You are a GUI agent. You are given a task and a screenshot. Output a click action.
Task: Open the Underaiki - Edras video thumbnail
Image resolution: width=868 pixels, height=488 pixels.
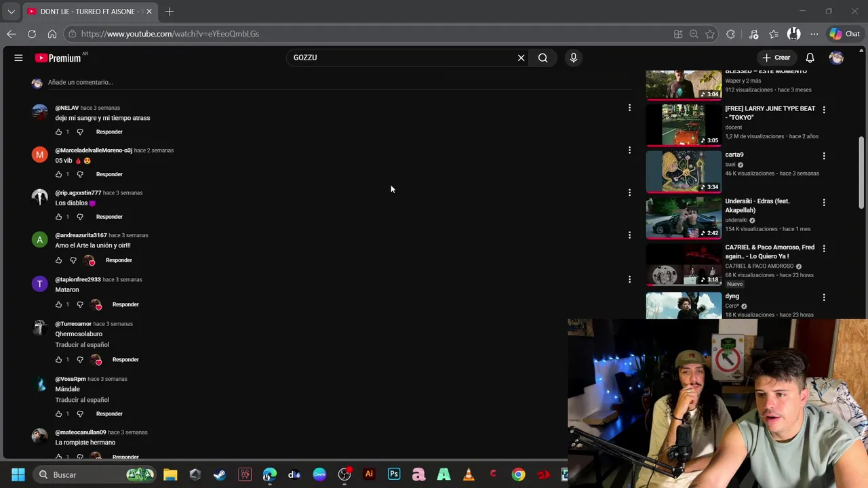pos(684,218)
